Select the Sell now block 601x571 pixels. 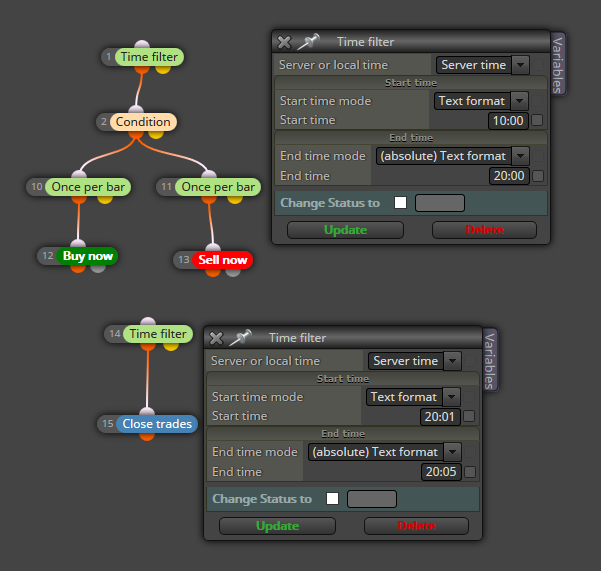(222, 260)
